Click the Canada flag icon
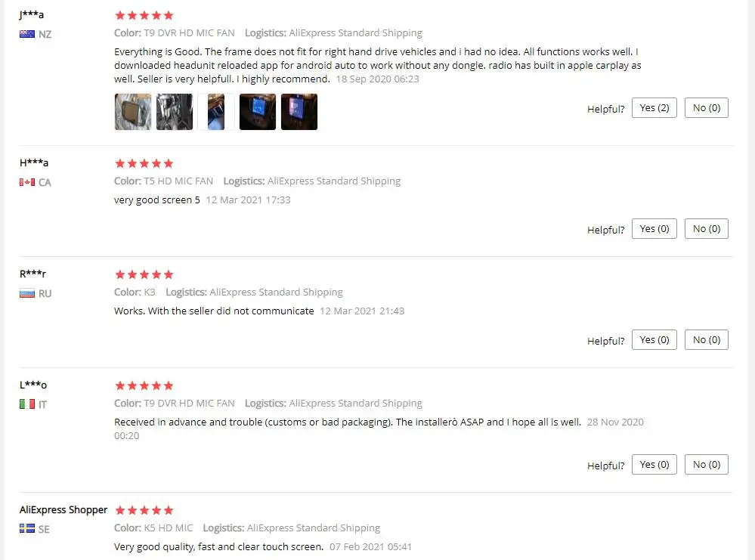The width and height of the screenshot is (755, 560). click(x=27, y=182)
